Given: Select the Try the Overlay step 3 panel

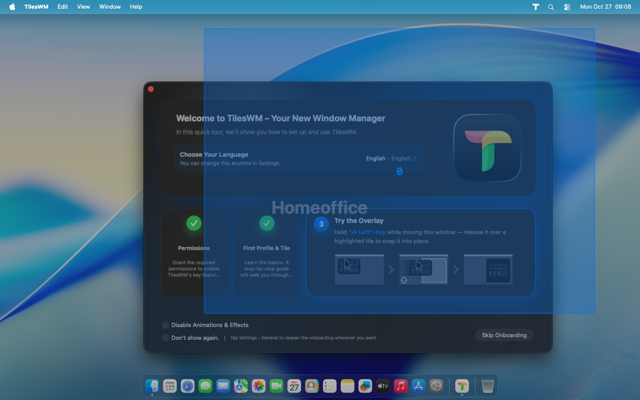Looking at the screenshot, I should tap(420, 252).
